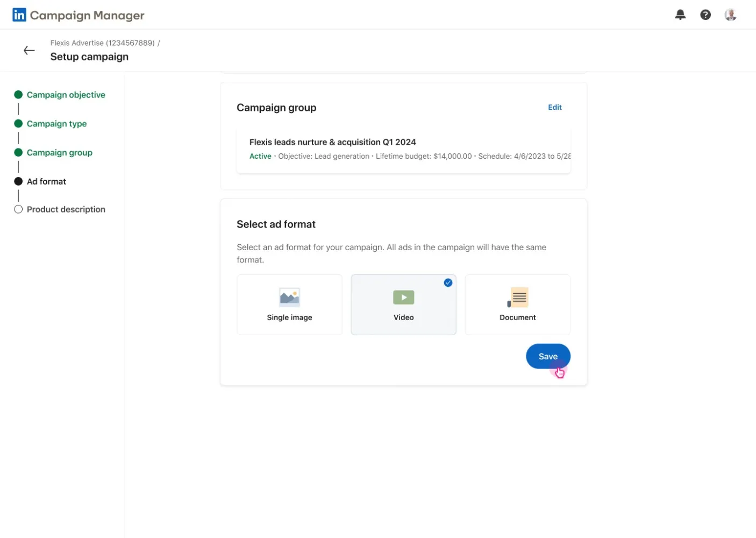Image resolution: width=756 pixels, height=538 pixels.
Task: Click the Select ad format heading
Action: pos(276,224)
